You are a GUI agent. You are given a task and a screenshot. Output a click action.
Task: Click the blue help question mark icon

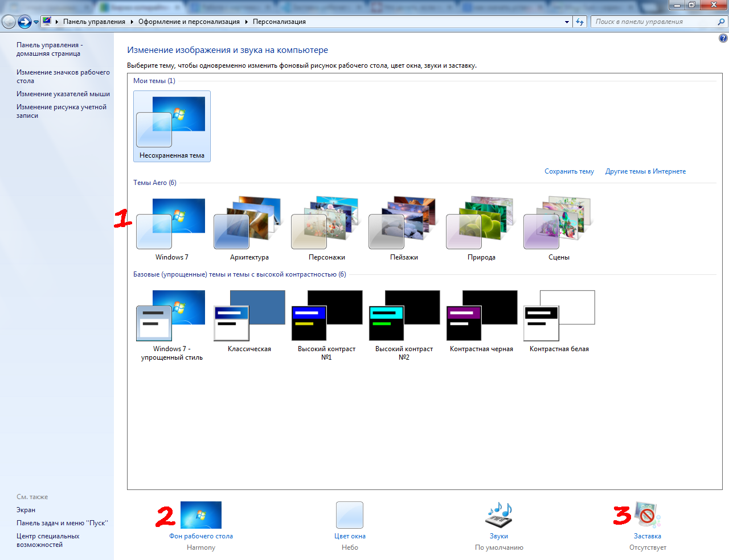tap(723, 39)
